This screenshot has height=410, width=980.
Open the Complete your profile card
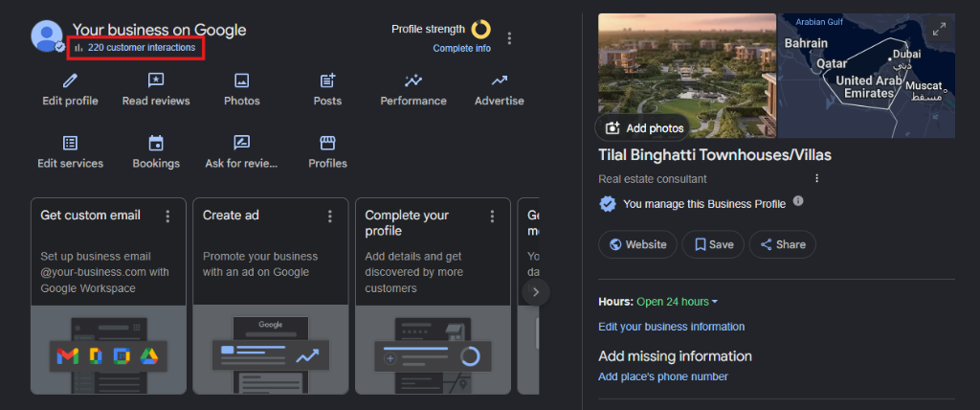(x=433, y=296)
